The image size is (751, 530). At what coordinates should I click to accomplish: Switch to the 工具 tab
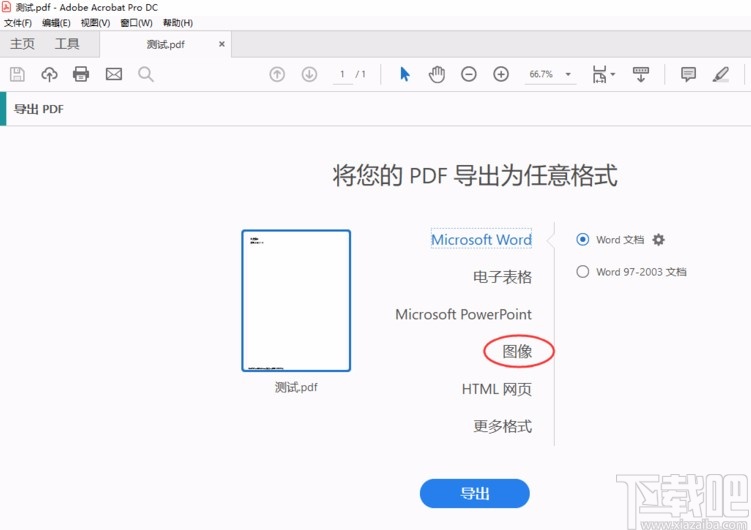click(x=67, y=44)
